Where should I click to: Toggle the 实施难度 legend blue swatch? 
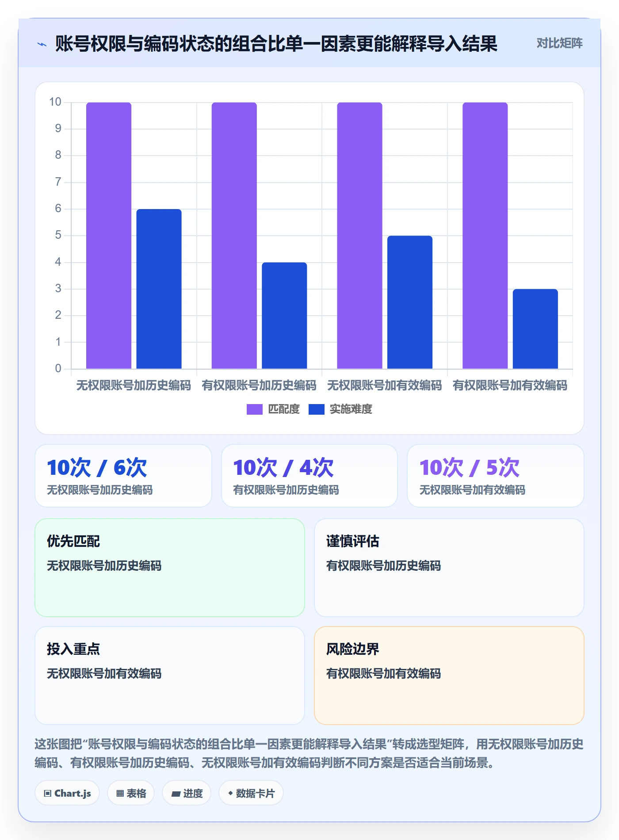[x=316, y=409]
